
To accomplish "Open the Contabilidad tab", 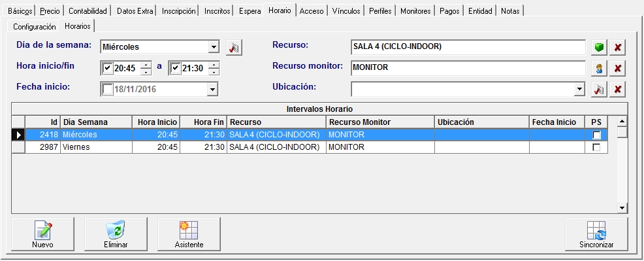I will pyautogui.click(x=88, y=11).
